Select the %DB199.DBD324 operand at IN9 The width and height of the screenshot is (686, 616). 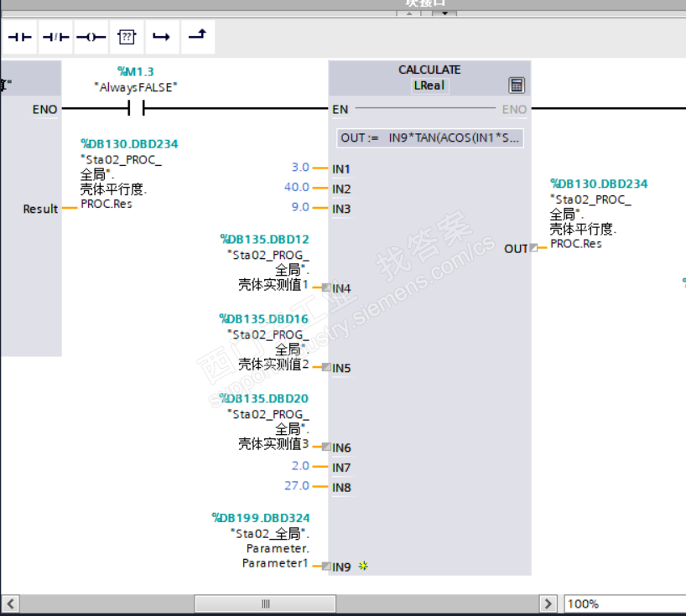point(261,518)
